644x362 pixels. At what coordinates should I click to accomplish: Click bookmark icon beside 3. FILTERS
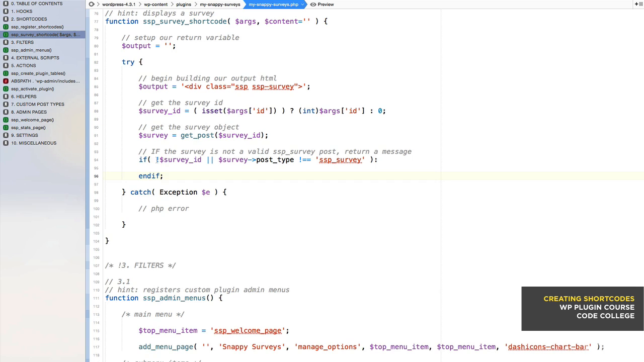click(x=6, y=42)
